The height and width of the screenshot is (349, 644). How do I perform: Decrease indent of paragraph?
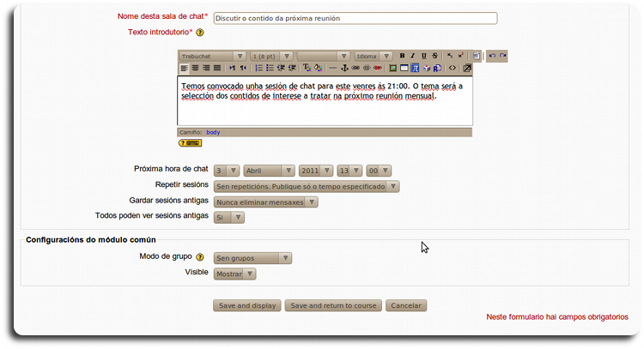(x=281, y=68)
